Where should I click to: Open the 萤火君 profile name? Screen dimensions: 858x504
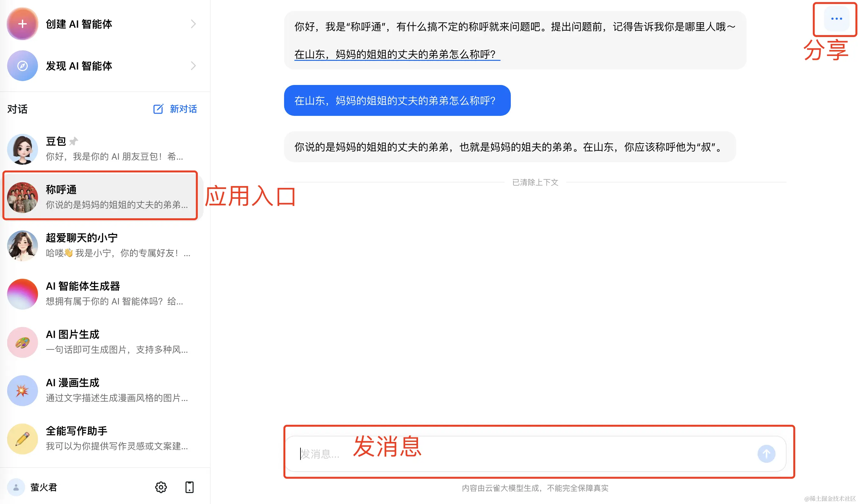point(43,487)
